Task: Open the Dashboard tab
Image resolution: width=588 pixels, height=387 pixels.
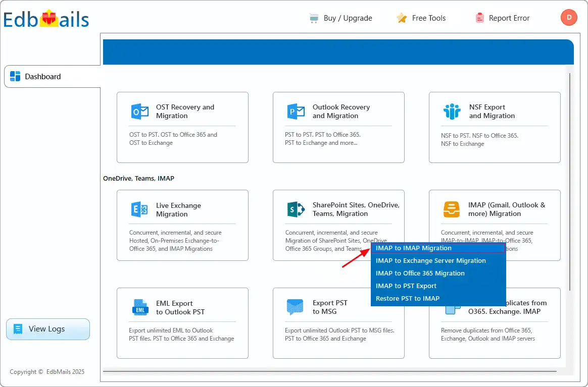Action: [x=53, y=76]
